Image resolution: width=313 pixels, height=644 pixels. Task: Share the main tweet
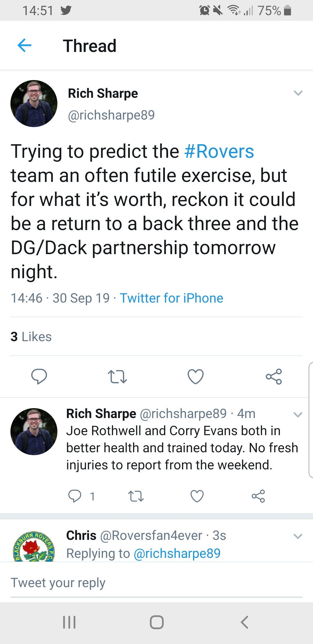pyautogui.click(x=274, y=377)
